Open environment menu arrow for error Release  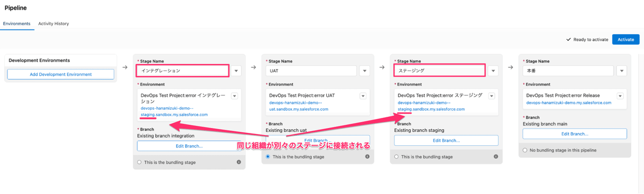(x=620, y=96)
